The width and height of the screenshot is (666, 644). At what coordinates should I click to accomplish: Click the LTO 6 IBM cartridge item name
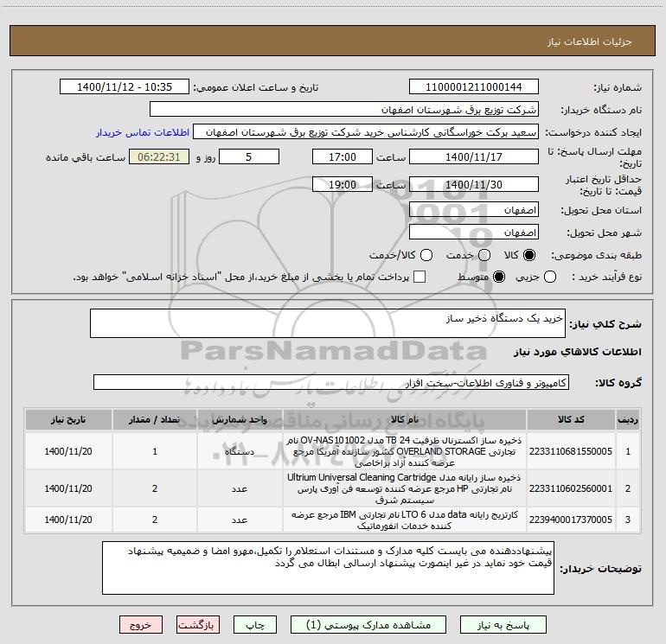click(405, 520)
